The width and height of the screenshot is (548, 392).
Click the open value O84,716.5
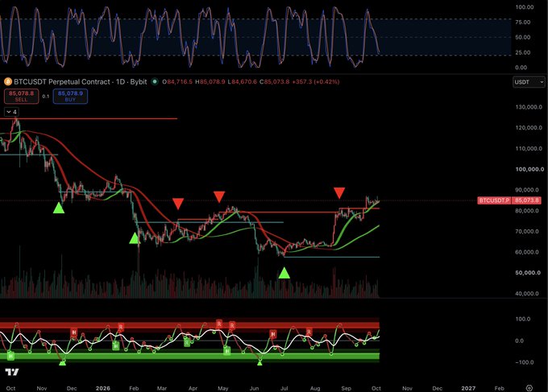click(177, 81)
